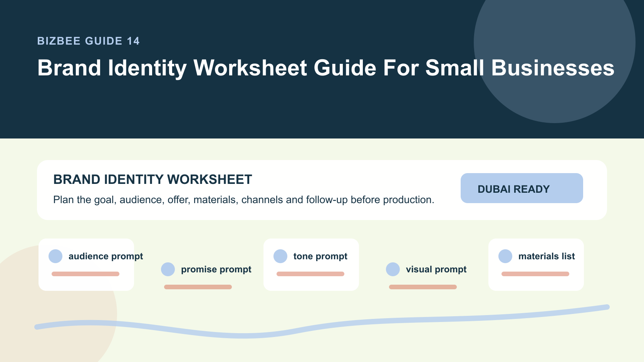
Task: Click the circle icon beside audience prompt
Action: (55, 256)
